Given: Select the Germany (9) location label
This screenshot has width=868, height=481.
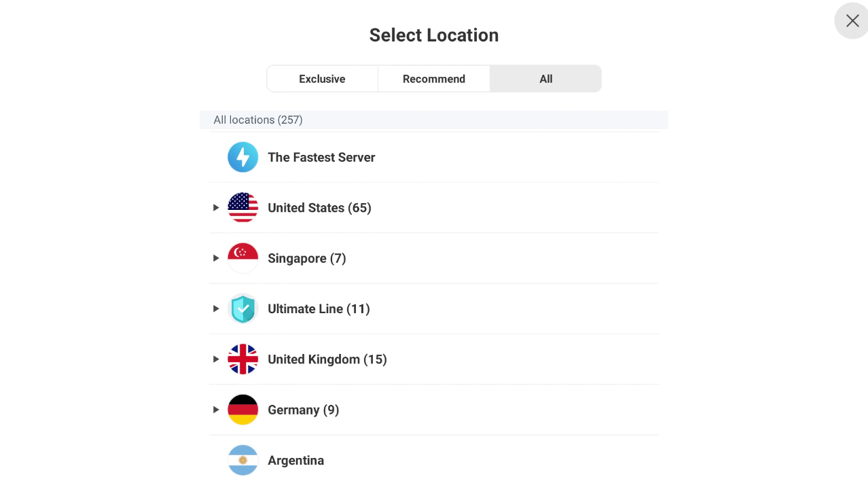Looking at the screenshot, I should tap(303, 410).
